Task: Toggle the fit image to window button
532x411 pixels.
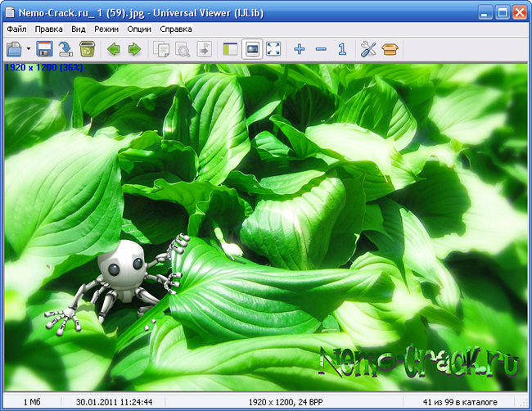Action: click(252, 49)
